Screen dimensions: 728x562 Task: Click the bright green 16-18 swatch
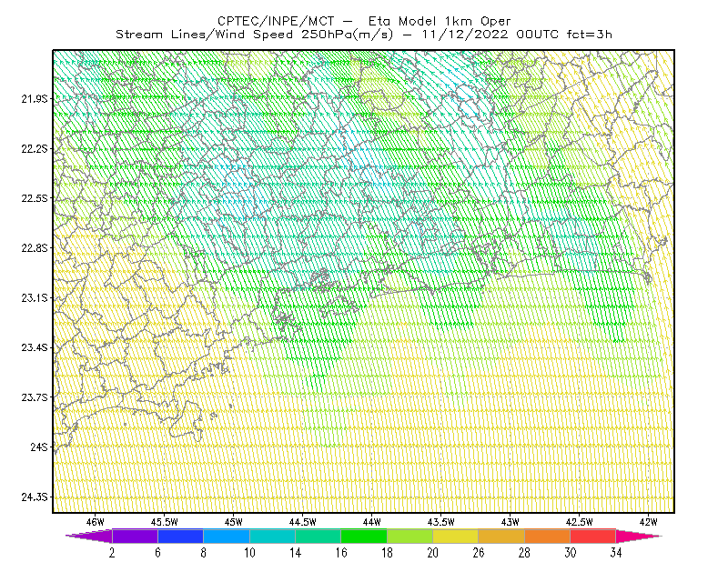click(x=364, y=536)
